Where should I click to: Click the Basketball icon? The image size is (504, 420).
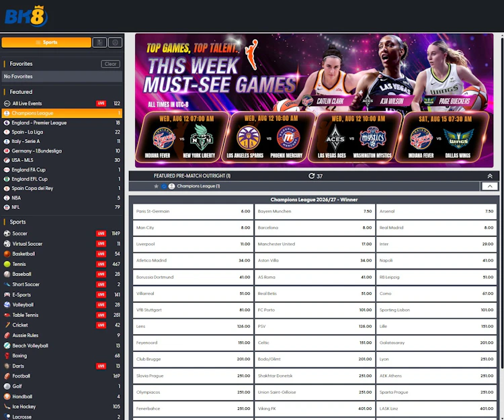[x=7, y=254]
